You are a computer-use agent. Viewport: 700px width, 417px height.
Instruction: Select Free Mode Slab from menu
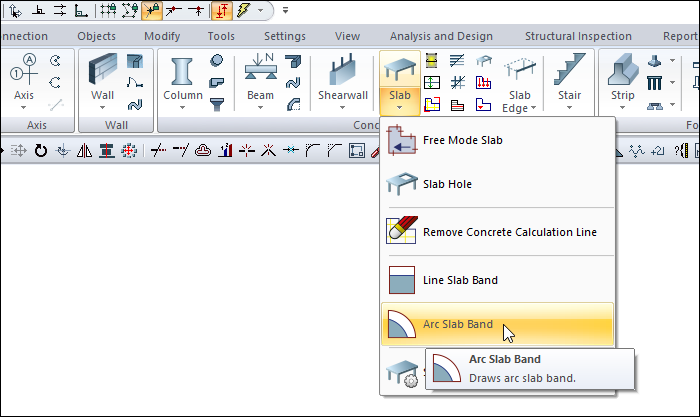point(463,140)
